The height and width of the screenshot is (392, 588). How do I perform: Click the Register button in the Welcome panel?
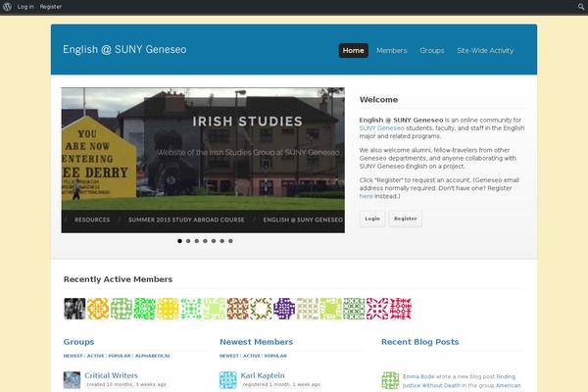(406, 219)
